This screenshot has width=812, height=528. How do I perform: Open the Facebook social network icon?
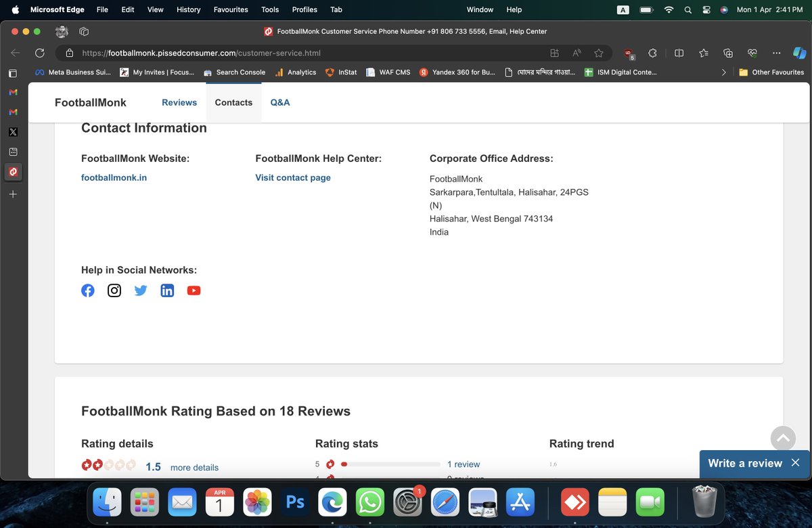click(88, 290)
